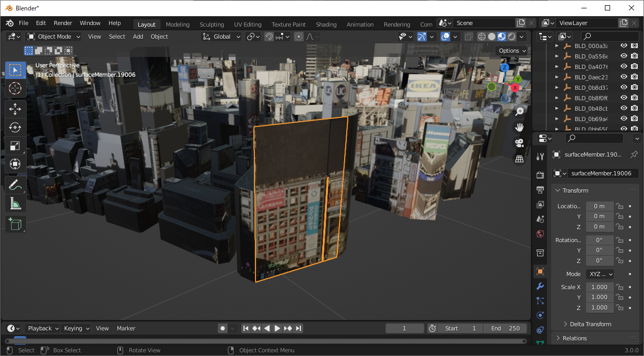The width and height of the screenshot is (644, 356).
Task: Open the Keying dropdown
Action: 76,328
